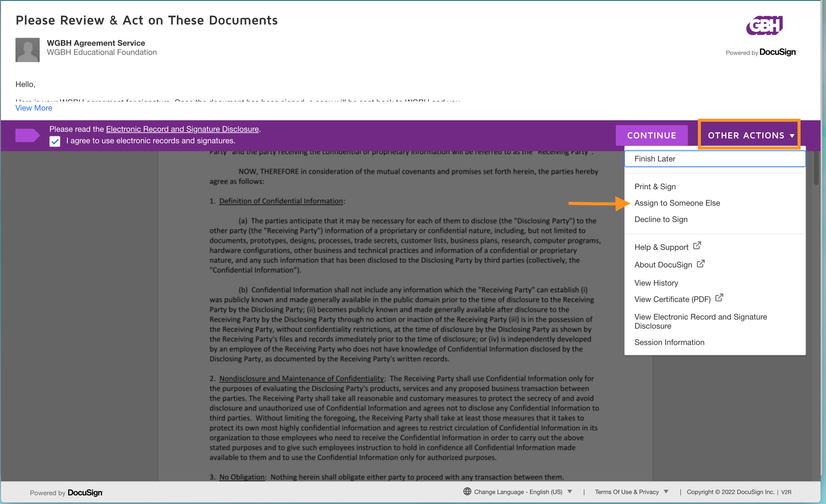
Task: Choose Print & Sign option
Action: pyautogui.click(x=655, y=187)
